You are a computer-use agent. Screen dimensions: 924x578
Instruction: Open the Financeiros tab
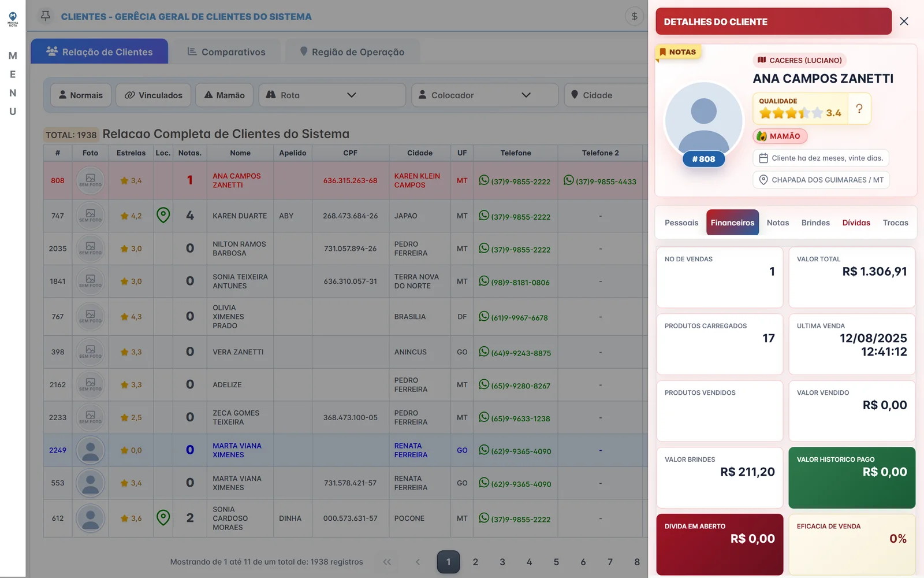coord(732,223)
